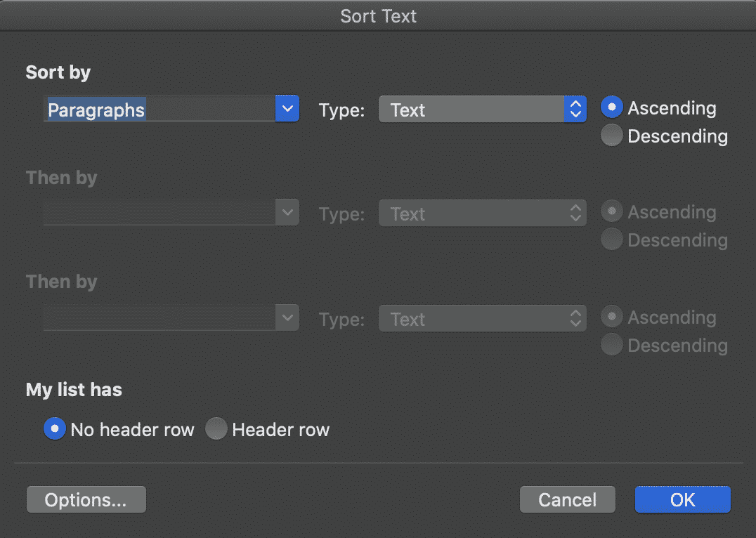Open the first "Then by" field dropdown
The width and height of the screenshot is (756, 538).
[x=287, y=212]
